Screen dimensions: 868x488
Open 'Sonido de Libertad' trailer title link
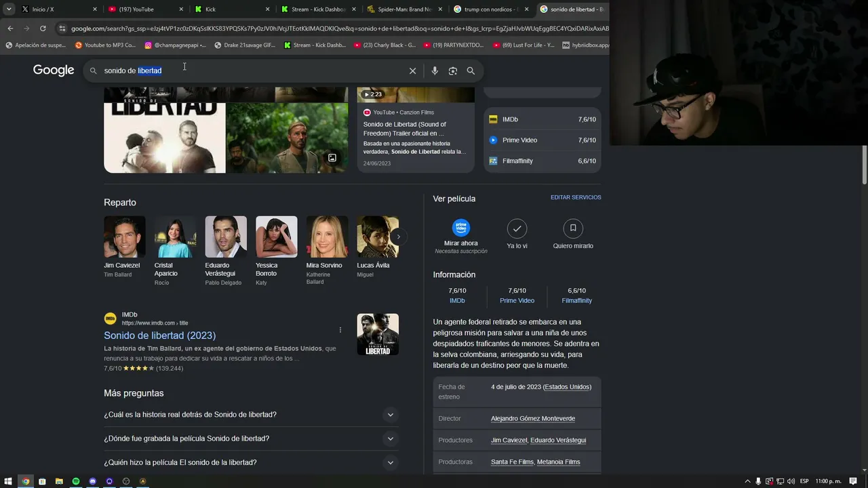pyautogui.click(x=404, y=129)
